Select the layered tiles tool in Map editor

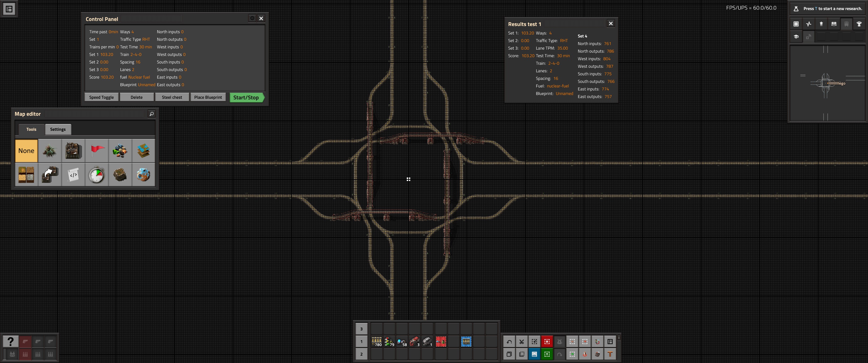(144, 150)
